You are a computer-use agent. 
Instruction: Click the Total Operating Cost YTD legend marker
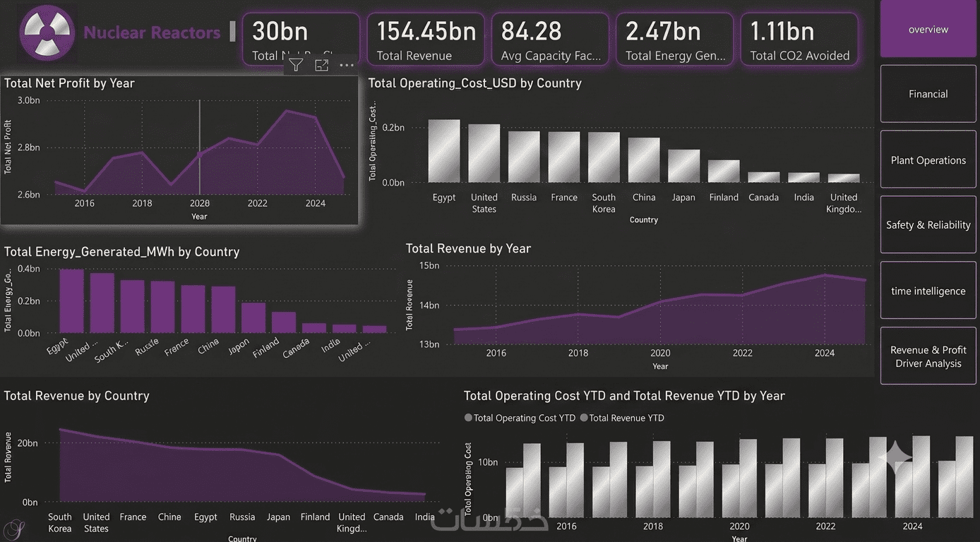(468, 418)
